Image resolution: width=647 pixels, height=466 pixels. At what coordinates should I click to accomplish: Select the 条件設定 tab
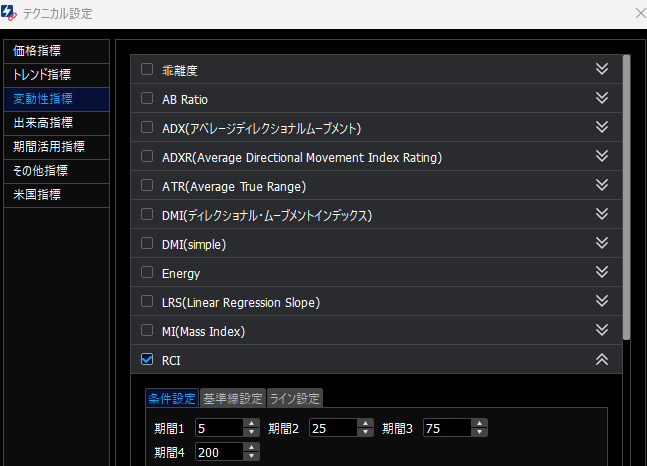172,399
